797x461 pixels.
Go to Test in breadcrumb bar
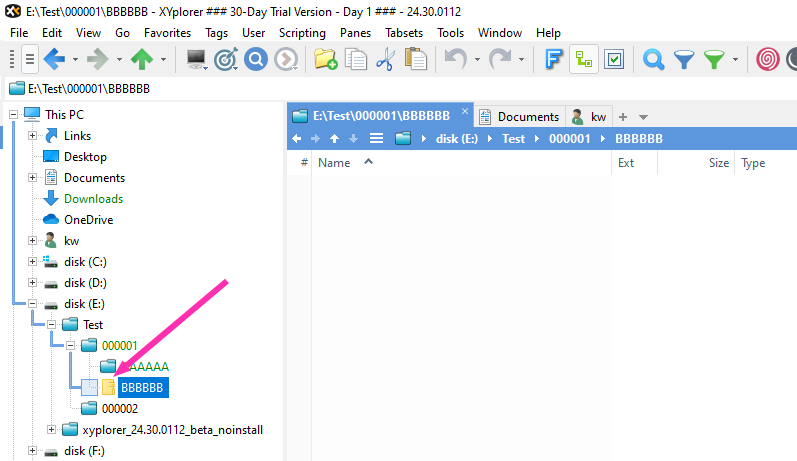coord(513,139)
